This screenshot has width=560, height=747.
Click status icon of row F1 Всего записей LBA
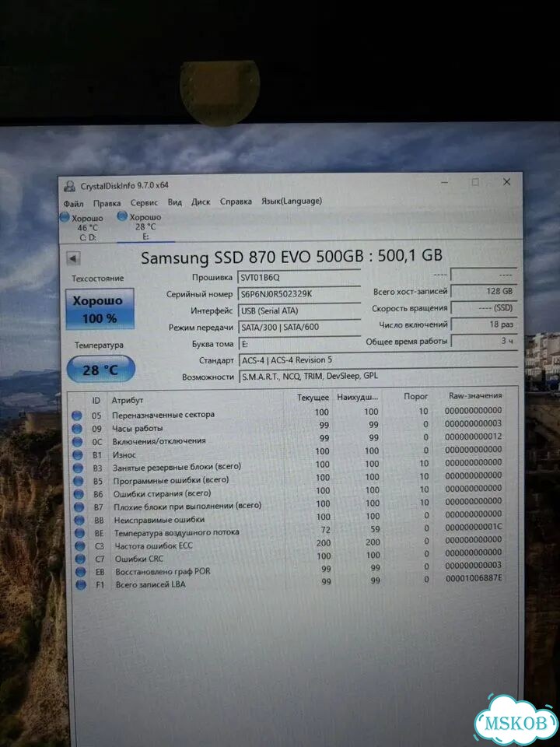click(x=81, y=584)
